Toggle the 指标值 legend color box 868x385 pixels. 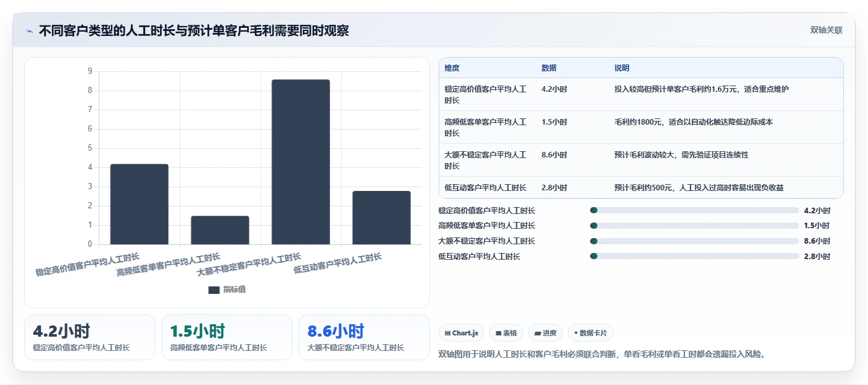pyautogui.click(x=214, y=290)
